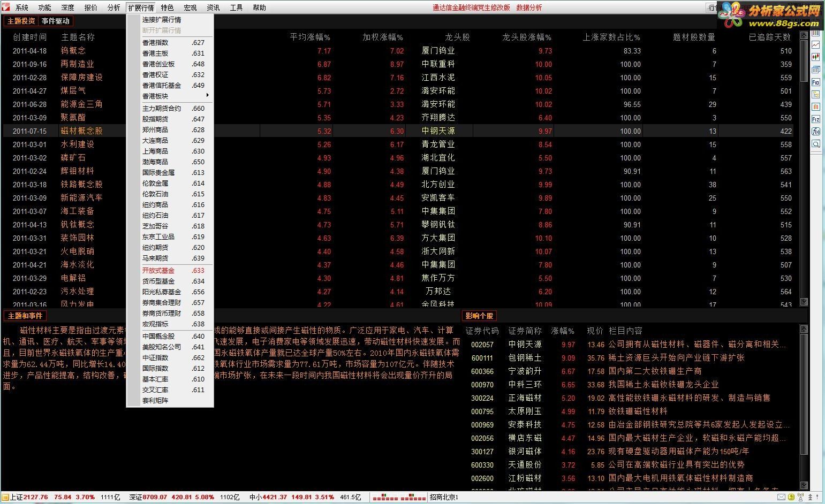Switch to the 事件驱动 tab

(56, 21)
